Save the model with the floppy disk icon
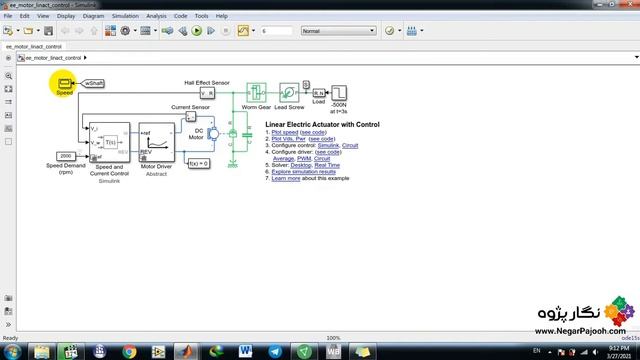The width and height of the screenshot is (640, 360). click(49, 31)
